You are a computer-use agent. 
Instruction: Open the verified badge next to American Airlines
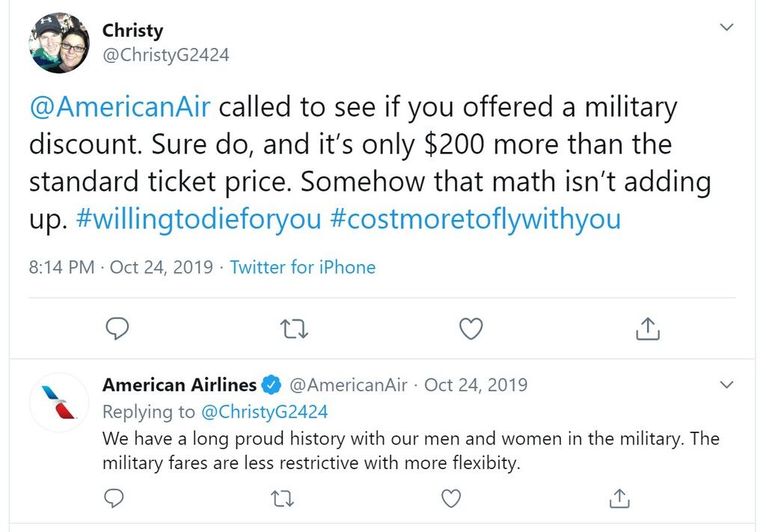click(271, 385)
